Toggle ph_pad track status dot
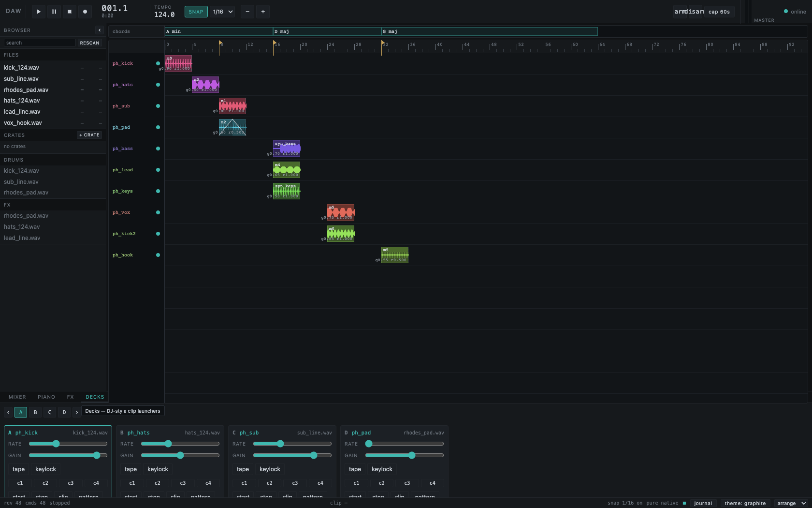Screen dimensions: 812x508 pyautogui.click(x=158, y=127)
